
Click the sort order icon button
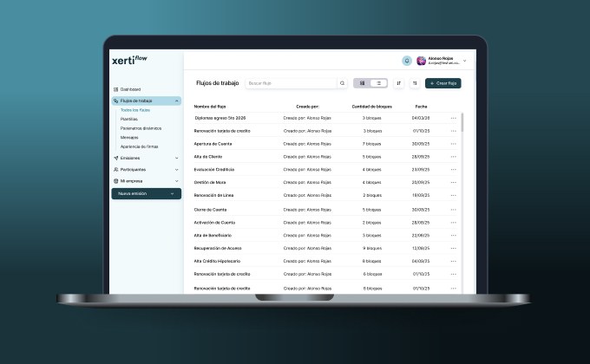(398, 83)
